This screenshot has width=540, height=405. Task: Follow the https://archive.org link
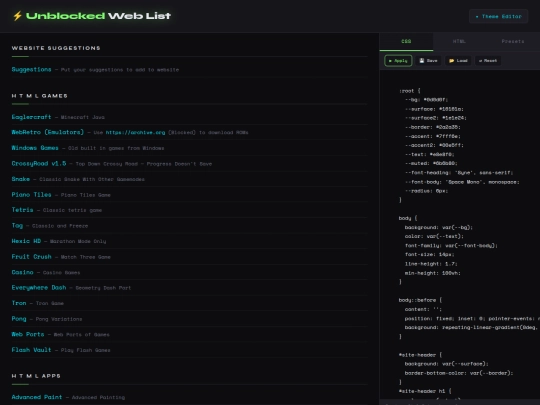135,132
